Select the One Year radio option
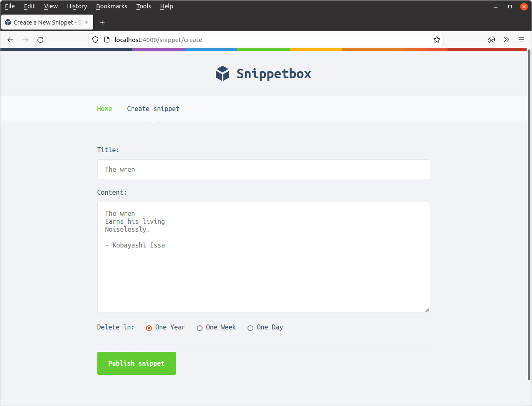The height and width of the screenshot is (406, 532). pos(149,328)
